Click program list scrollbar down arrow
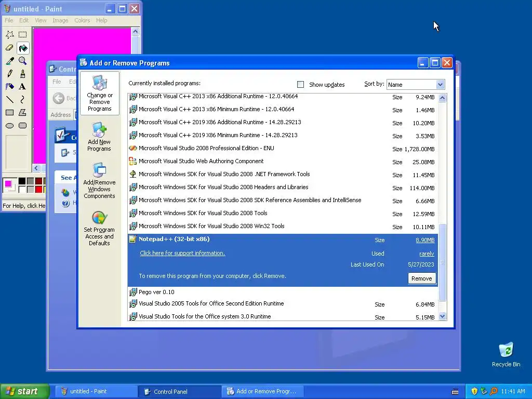The width and height of the screenshot is (532, 399). [x=442, y=316]
